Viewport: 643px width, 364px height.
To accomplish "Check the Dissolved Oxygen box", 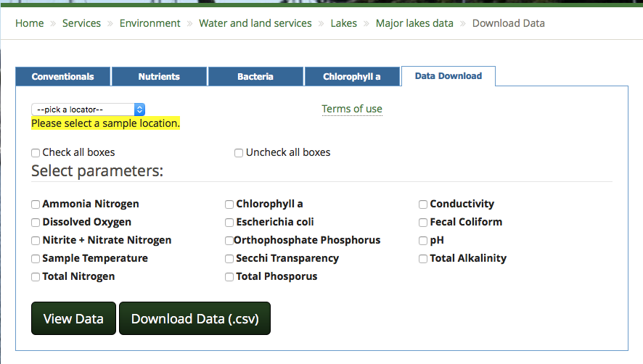I will pos(36,223).
